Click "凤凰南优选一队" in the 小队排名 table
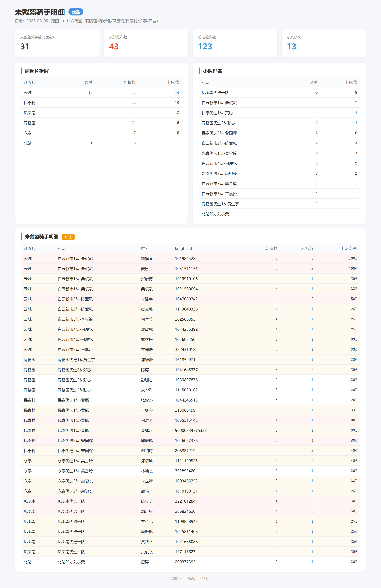This screenshot has height=588, width=381. [215, 93]
